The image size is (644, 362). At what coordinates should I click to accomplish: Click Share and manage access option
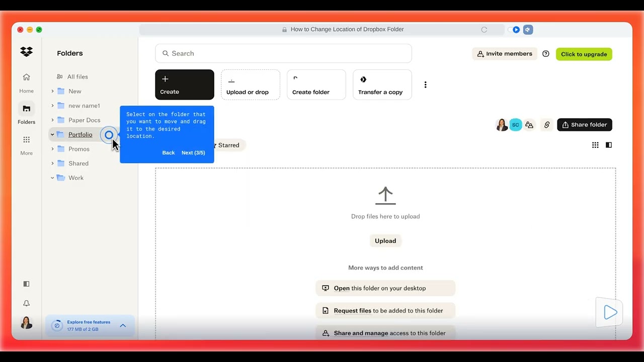tap(385, 333)
